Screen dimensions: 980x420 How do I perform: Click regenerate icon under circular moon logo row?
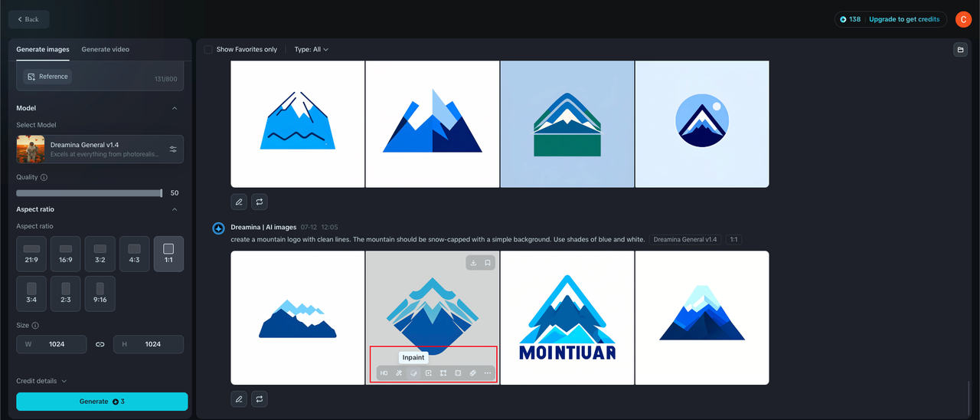click(260, 202)
